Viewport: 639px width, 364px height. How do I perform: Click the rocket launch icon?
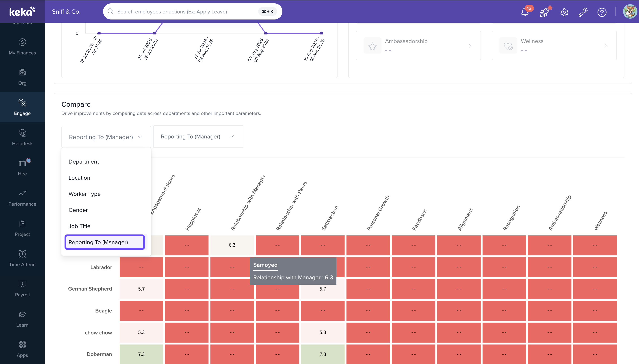pyautogui.click(x=544, y=12)
